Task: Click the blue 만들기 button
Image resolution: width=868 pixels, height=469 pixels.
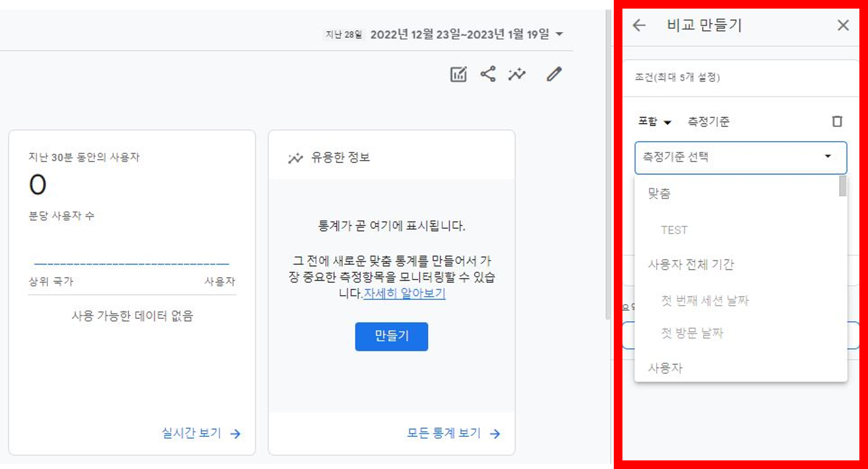Action: [x=391, y=336]
